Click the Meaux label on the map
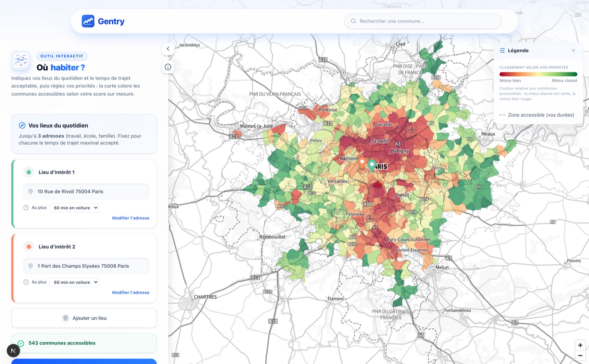 tap(488, 134)
